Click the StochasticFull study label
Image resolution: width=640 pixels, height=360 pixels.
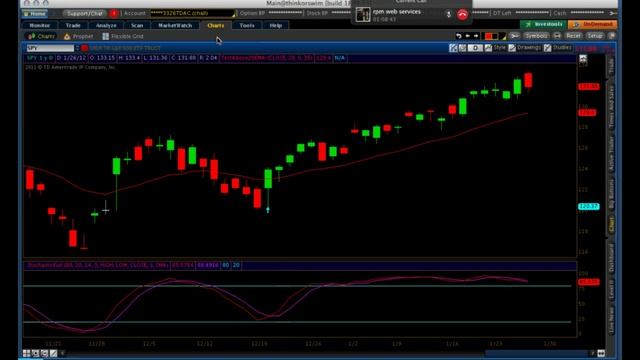tap(97, 265)
